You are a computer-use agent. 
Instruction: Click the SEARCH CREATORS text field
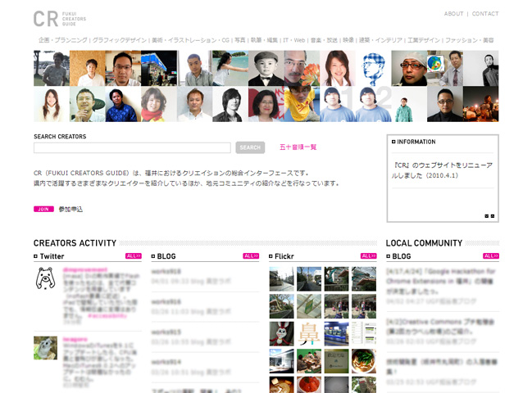(x=132, y=147)
